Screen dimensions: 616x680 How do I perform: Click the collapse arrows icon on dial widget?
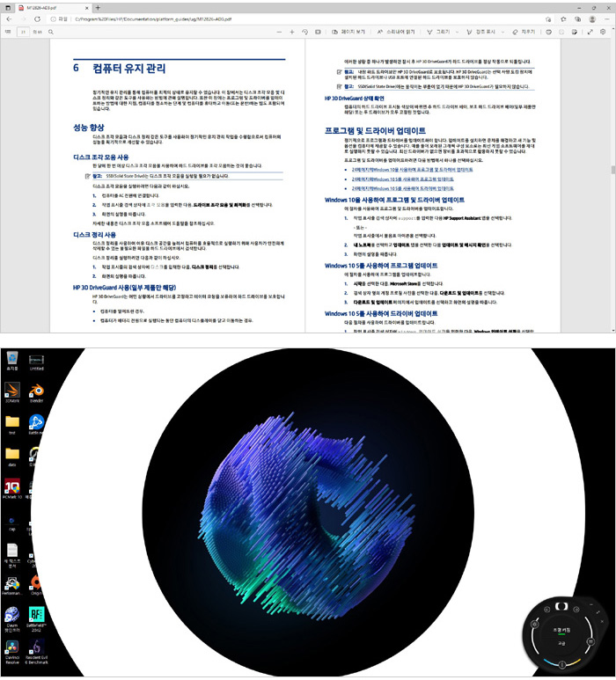click(598, 612)
